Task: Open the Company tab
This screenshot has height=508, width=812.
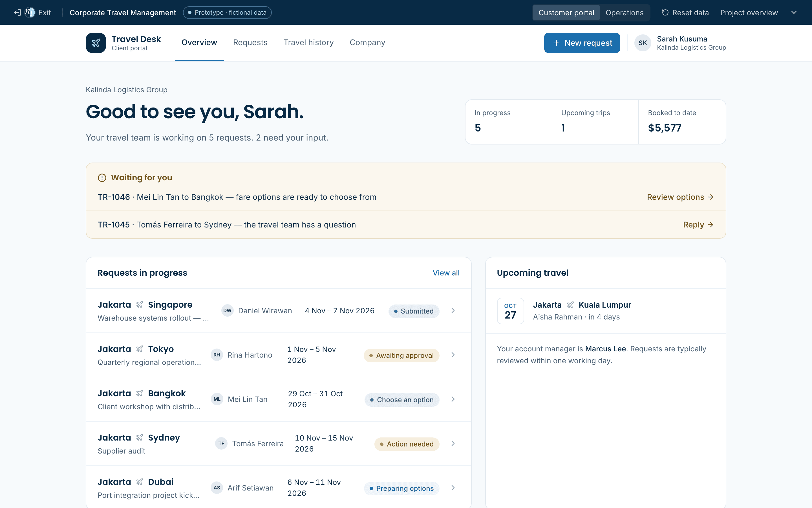Action: click(367, 43)
